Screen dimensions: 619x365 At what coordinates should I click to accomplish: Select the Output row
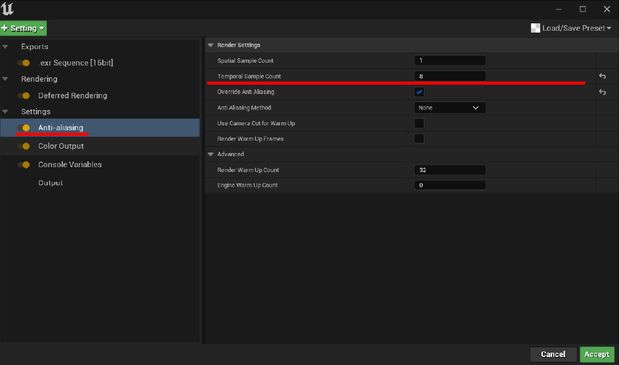click(x=100, y=183)
